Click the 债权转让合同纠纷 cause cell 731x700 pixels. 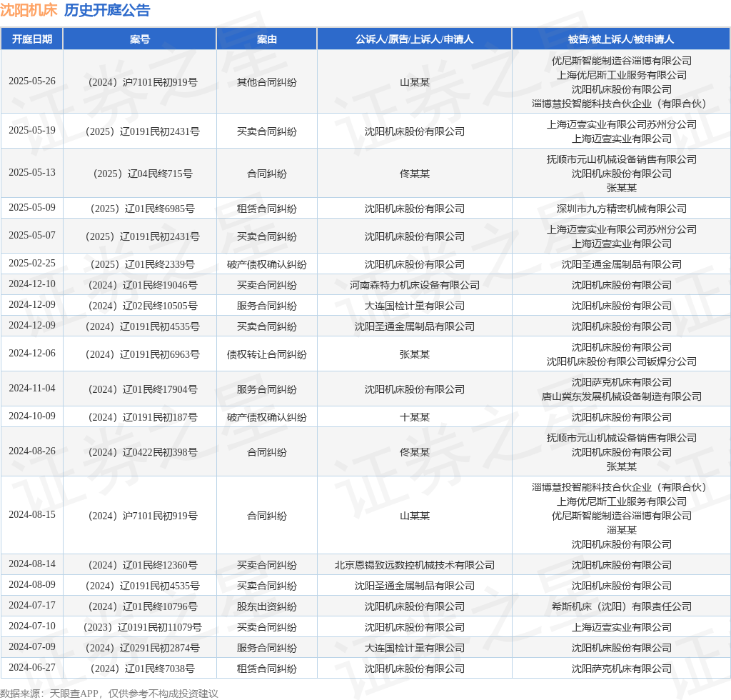coord(267,354)
